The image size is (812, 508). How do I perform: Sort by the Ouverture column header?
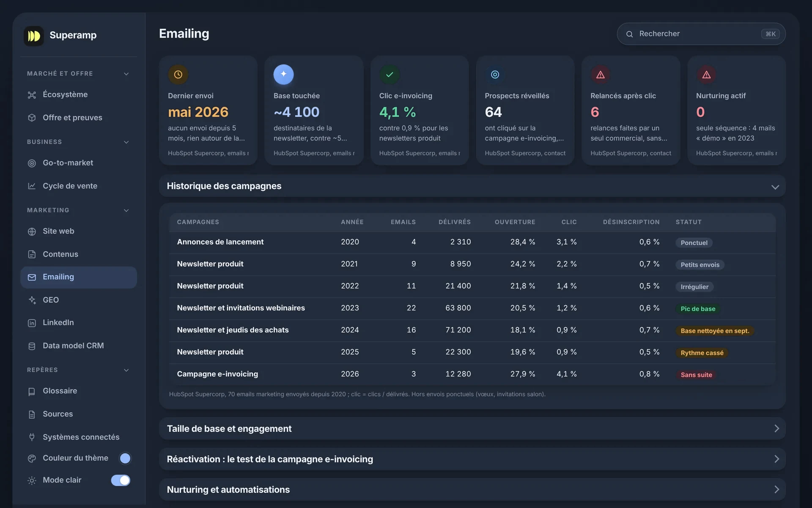click(x=515, y=222)
